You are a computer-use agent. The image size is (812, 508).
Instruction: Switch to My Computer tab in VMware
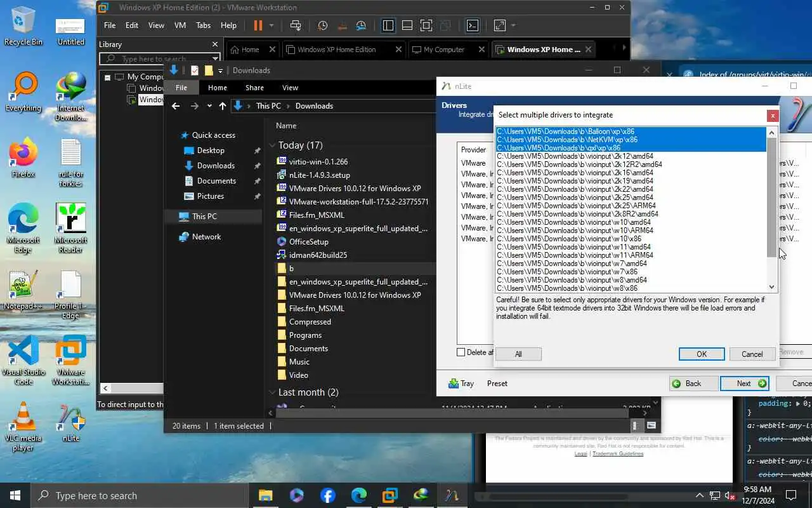(x=444, y=50)
